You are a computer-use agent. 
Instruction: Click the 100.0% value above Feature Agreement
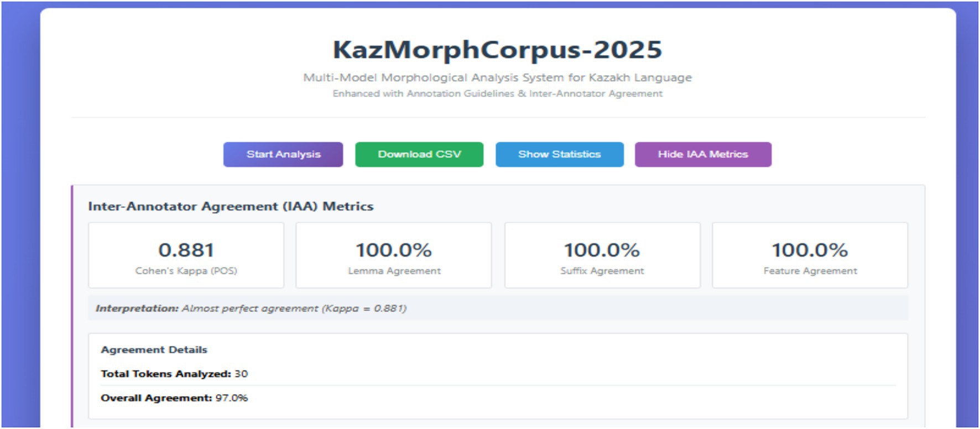pos(810,250)
